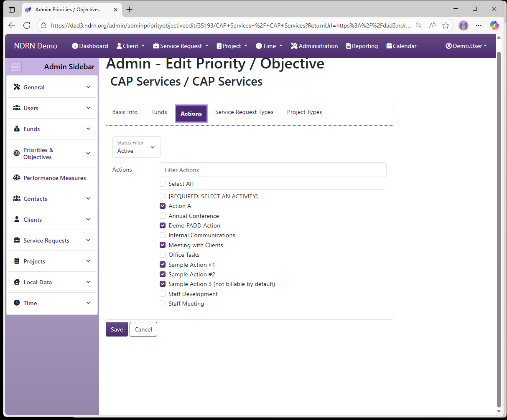Refresh the page with the reload icon

[x=27, y=25]
